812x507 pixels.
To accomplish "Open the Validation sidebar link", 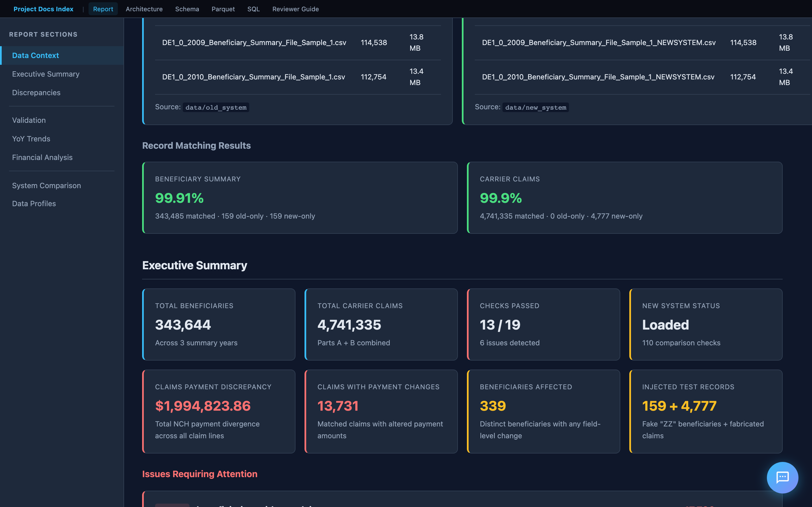I will [x=29, y=120].
